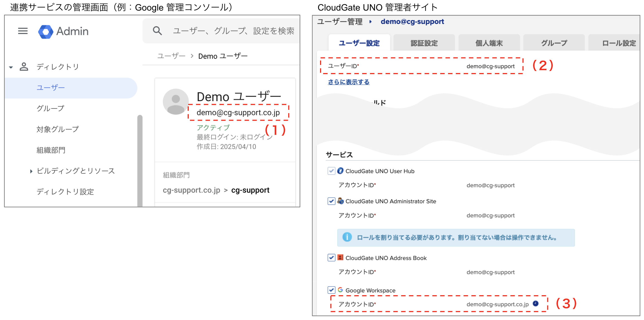Click the role assignment notice message
This screenshot has width=644, height=320.
(457, 237)
